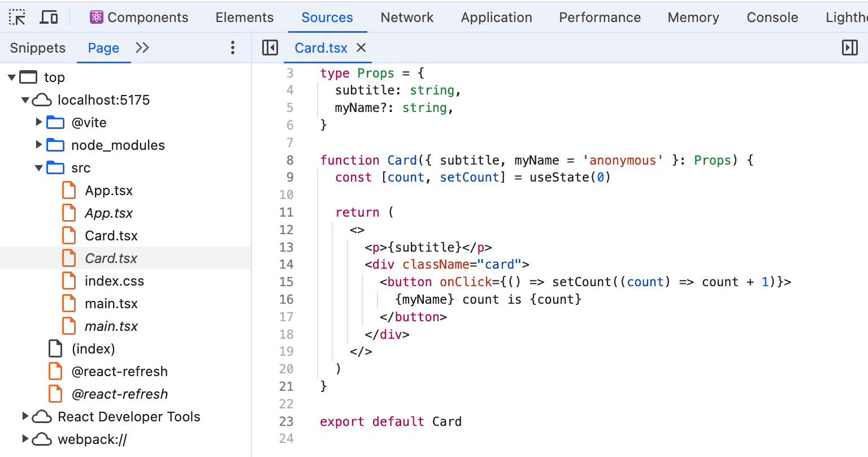The width and height of the screenshot is (868, 457).
Task: Open the Memory tab
Action: (693, 18)
